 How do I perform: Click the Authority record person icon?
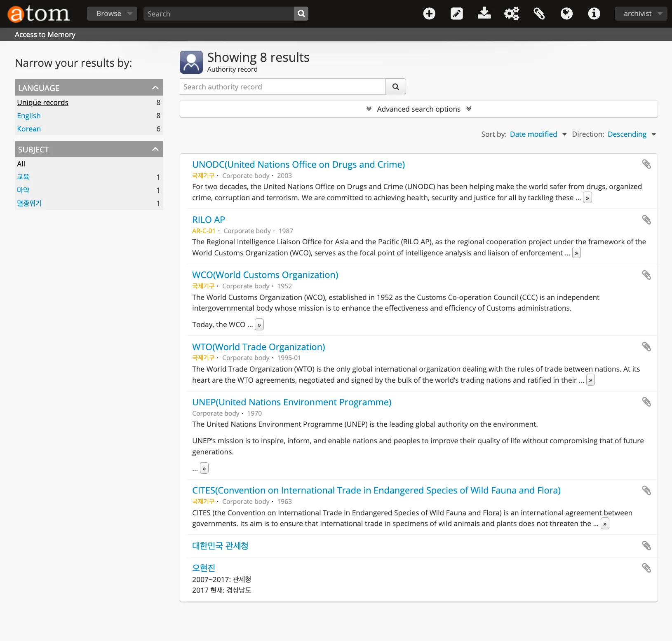pos(191,62)
